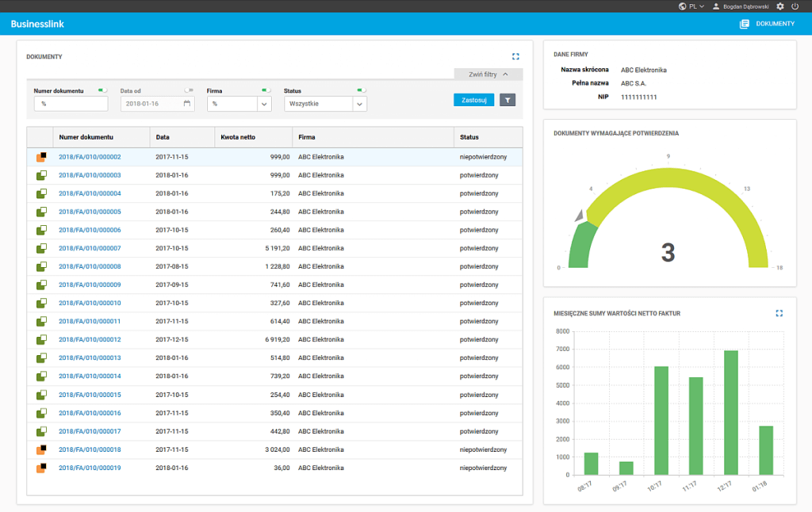Viewport: 812px width, 512px height.
Task: Click the power logout icon
Action: 795,6
